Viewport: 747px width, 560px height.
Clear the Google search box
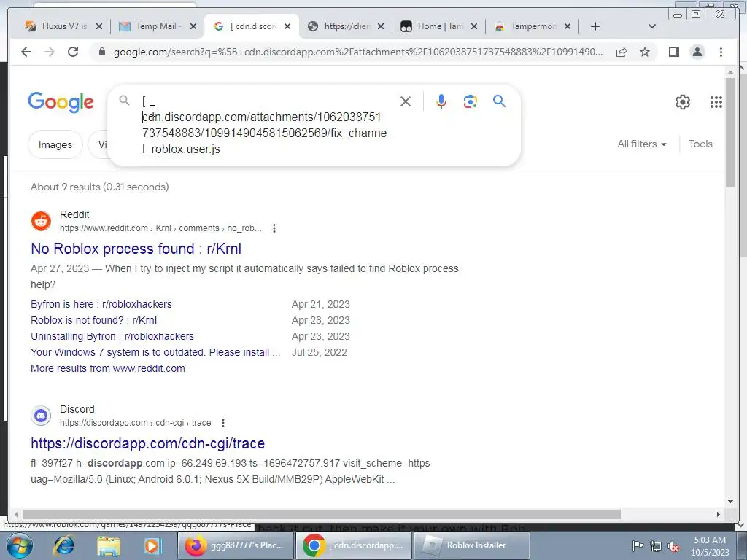point(406,101)
